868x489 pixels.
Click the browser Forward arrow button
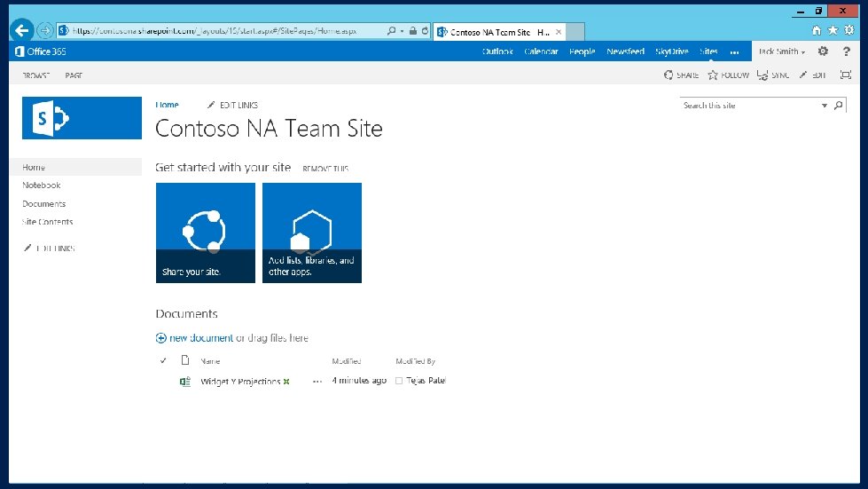coord(45,31)
